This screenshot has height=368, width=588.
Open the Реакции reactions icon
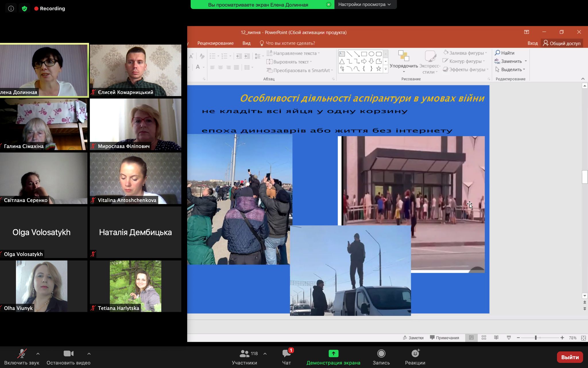(x=415, y=354)
